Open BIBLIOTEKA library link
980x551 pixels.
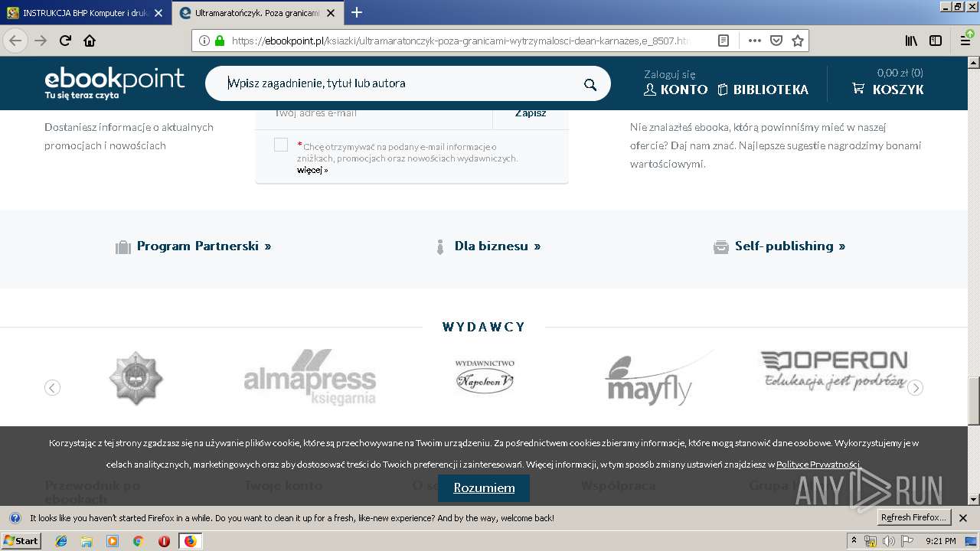(763, 90)
